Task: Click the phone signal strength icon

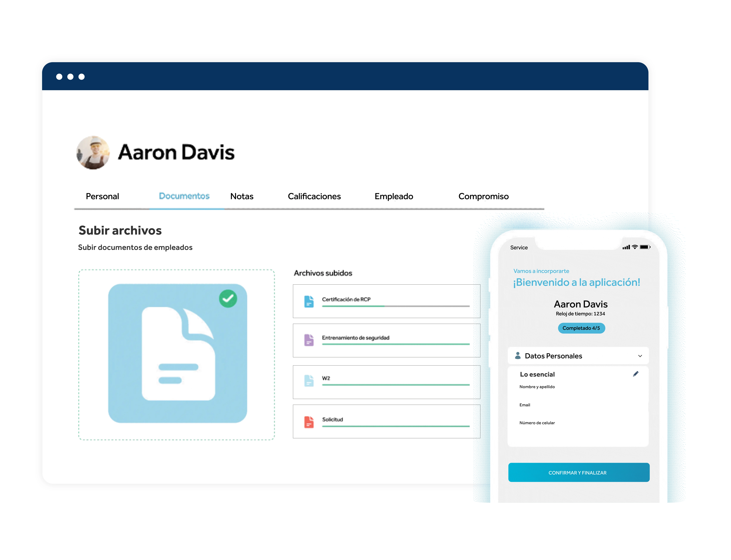Action: (626, 247)
